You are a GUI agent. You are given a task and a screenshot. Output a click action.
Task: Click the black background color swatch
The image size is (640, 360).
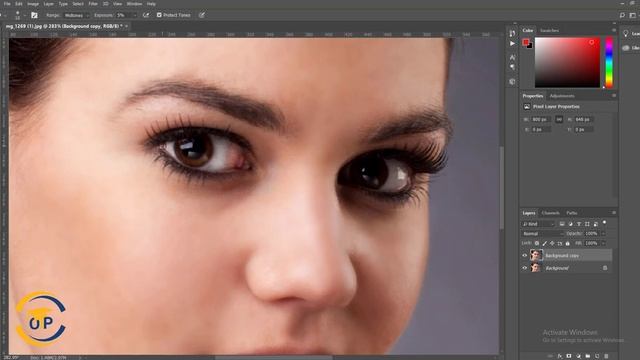pyautogui.click(x=530, y=46)
